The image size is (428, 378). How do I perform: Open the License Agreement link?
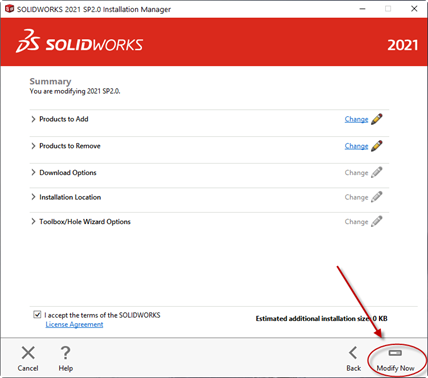click(74, 325)
